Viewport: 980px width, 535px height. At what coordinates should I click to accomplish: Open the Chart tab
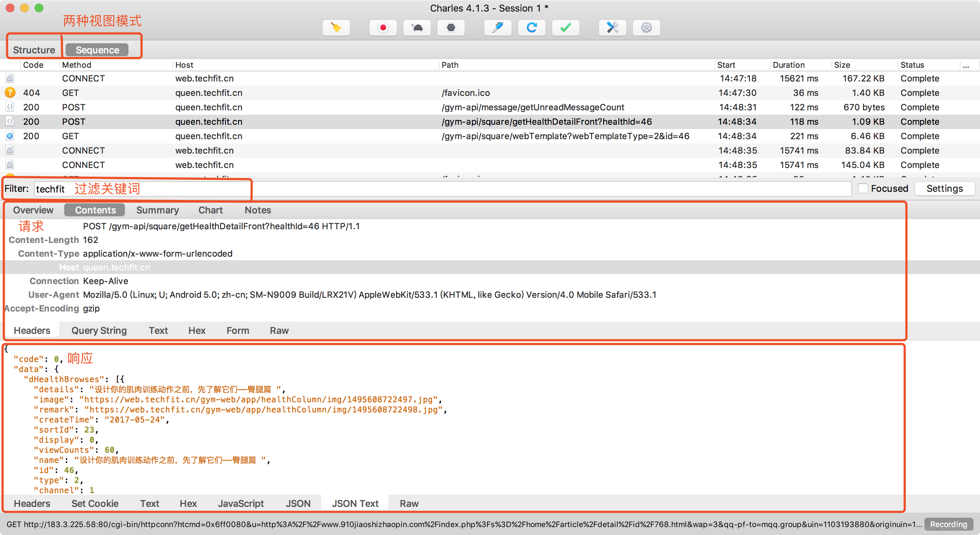tap(210, 210)
